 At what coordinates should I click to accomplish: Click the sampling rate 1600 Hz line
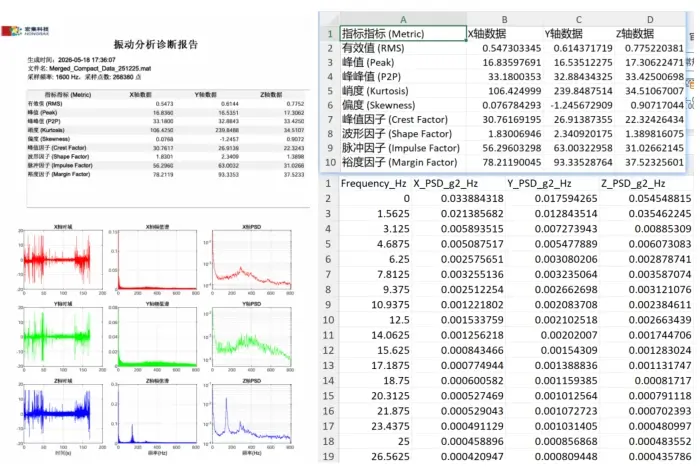(84, 77)
